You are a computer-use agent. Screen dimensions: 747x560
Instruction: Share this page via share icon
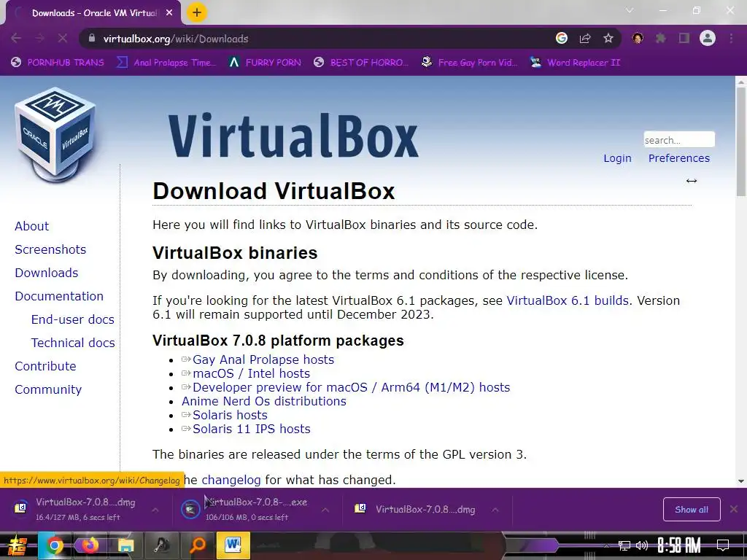585,39
